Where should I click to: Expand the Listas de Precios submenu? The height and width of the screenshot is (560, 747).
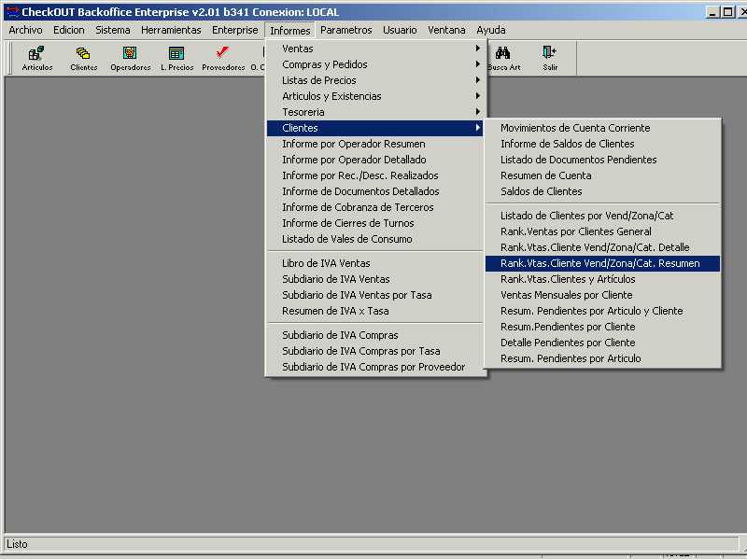[x=375, y=80]
